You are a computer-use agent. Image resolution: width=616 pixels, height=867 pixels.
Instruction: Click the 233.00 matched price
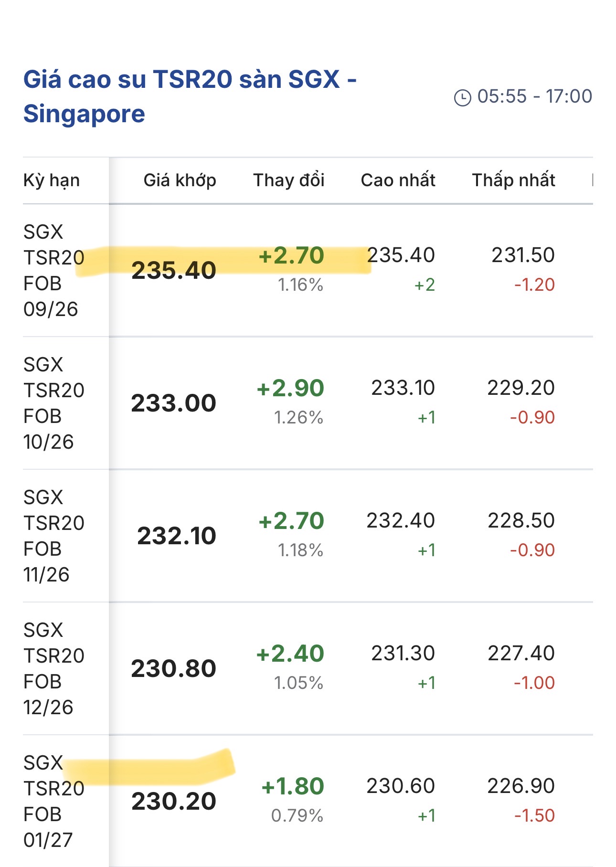coord(174,403)
